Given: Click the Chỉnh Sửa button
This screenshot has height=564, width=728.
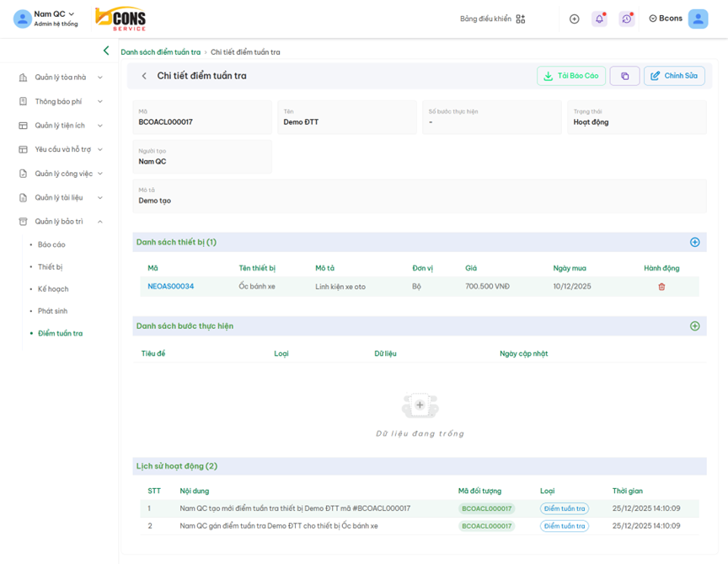Looking at the screenshot, I should [x=674, y=76].
